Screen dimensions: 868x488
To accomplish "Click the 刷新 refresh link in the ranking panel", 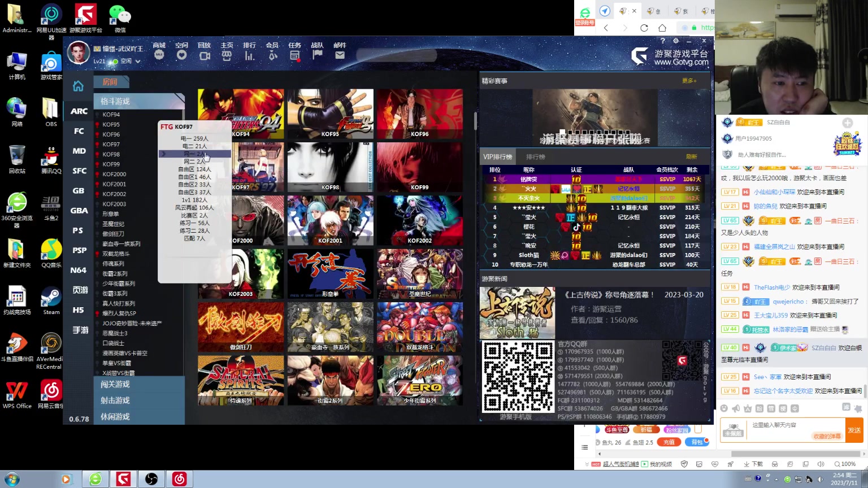I will pyautogui.click(x=692, y=157).
